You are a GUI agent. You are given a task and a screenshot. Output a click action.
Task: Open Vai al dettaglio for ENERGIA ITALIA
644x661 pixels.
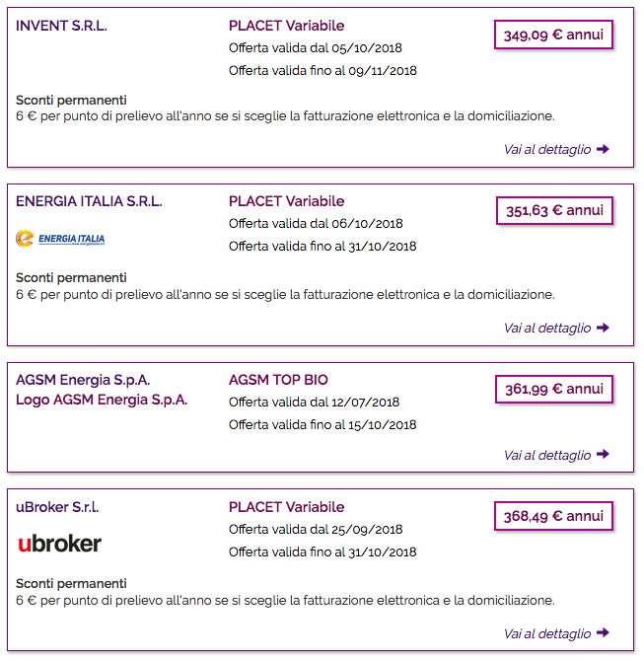coord(556,328)
